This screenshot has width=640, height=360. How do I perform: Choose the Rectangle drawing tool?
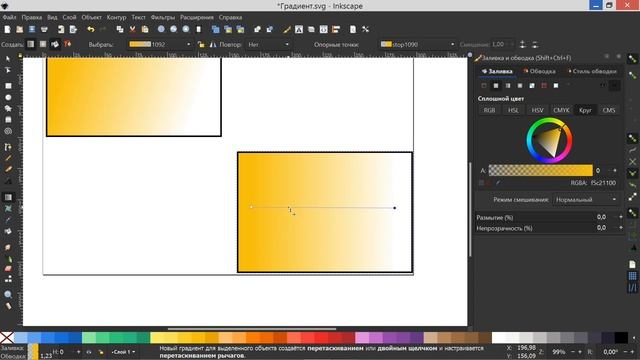click(x=8, y=86)
